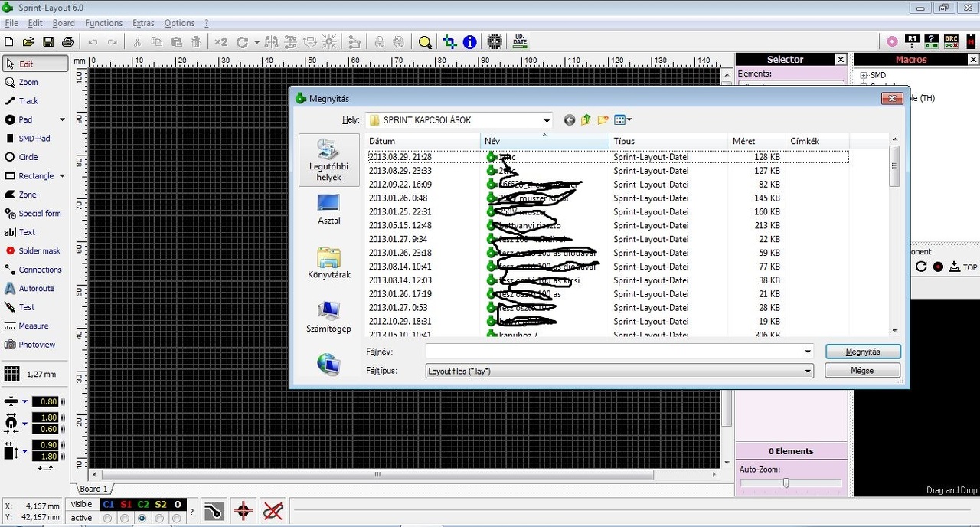Go to Asztal desktop location
This screenshot has width=980, height=527.
coord(328,210)
